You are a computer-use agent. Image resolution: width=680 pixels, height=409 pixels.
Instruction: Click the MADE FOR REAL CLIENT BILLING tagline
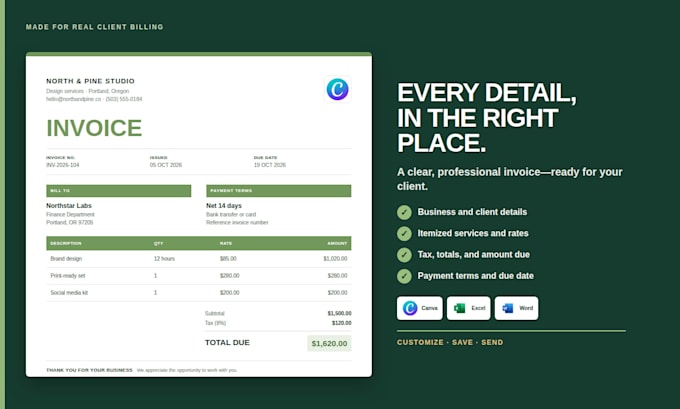(x=95, y=27)
